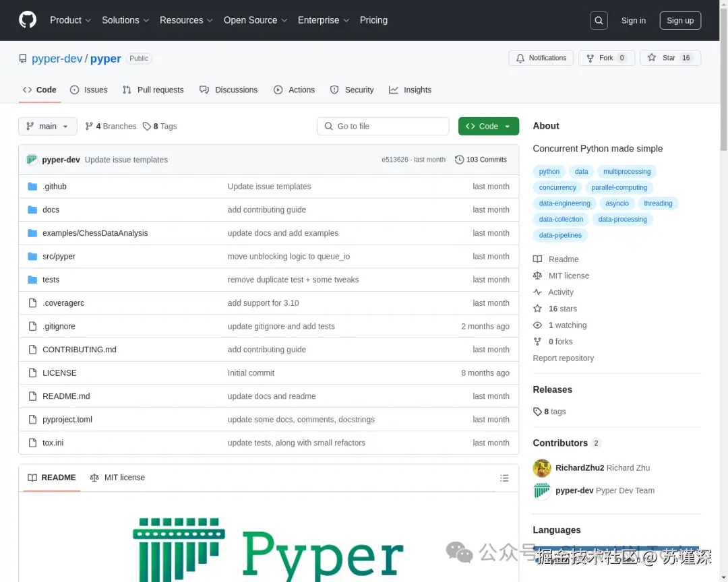The height and width of the screenshot is (582, 728).
Task: Open the Product menu dropdown
Action: click(x=70, y=20)
